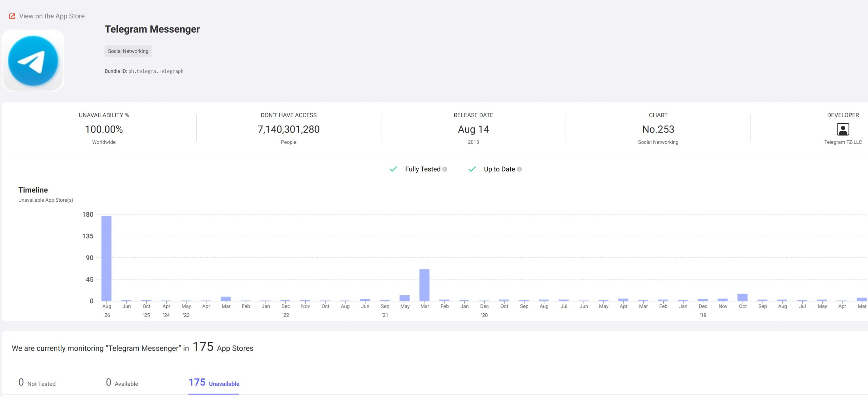Click the Social Networking text under No.253
868x397 pixels.
coord(658,142)
